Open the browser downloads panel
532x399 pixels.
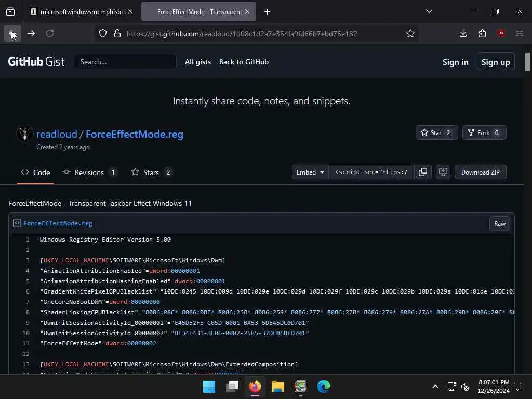463,33
